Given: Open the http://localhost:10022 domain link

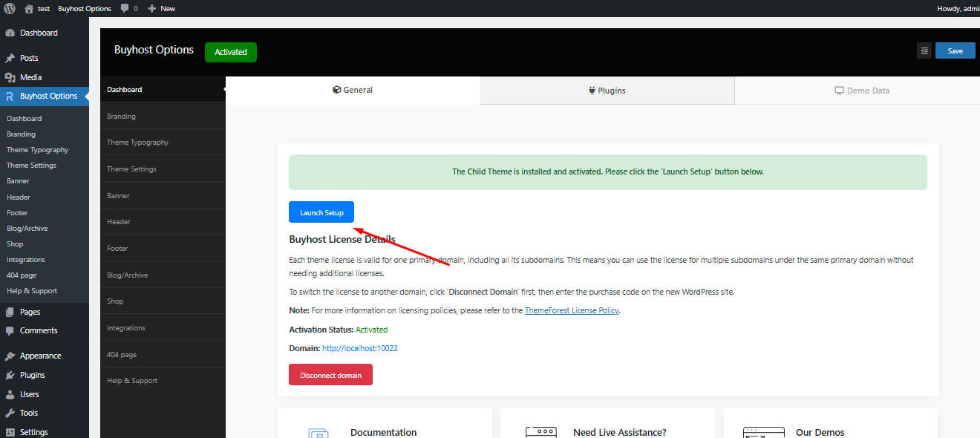Looking at the screenshot, I should tap(360, 348).
